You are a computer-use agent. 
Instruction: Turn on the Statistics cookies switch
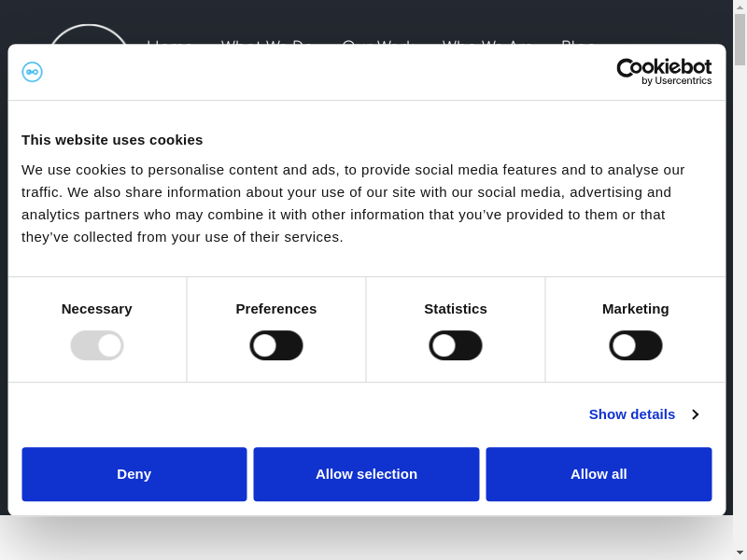pos(456,345)
